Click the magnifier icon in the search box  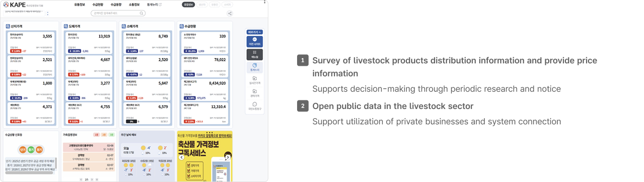click(142, 13)
